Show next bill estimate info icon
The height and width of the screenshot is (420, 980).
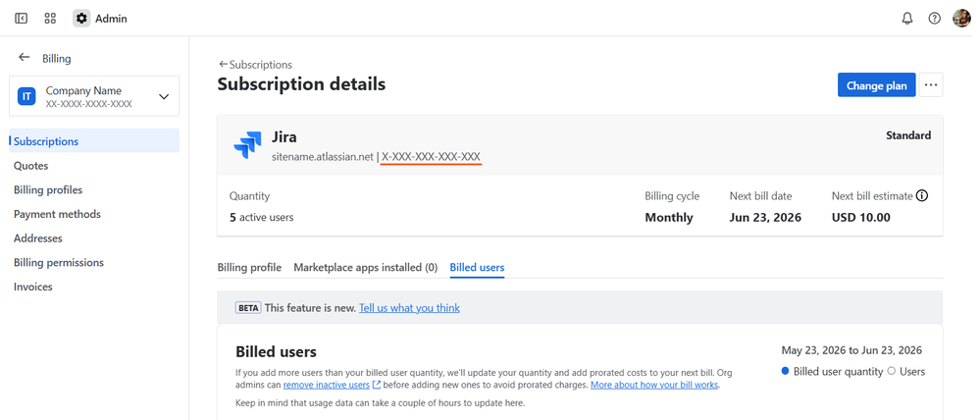tap(922, 195)
